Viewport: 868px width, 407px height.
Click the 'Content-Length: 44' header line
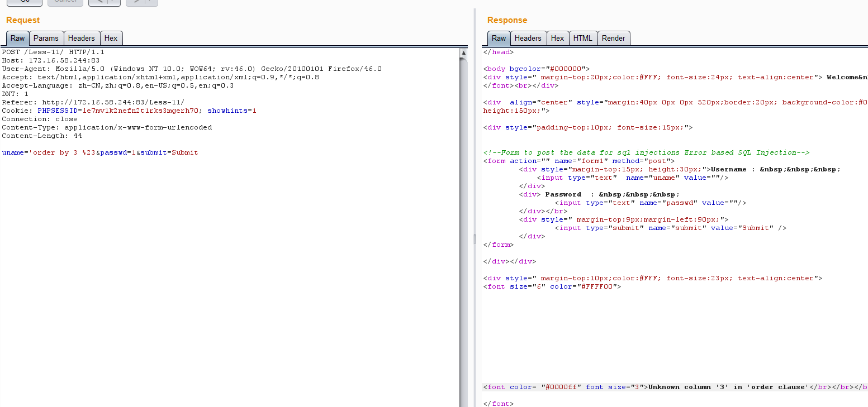coord(42,136)
